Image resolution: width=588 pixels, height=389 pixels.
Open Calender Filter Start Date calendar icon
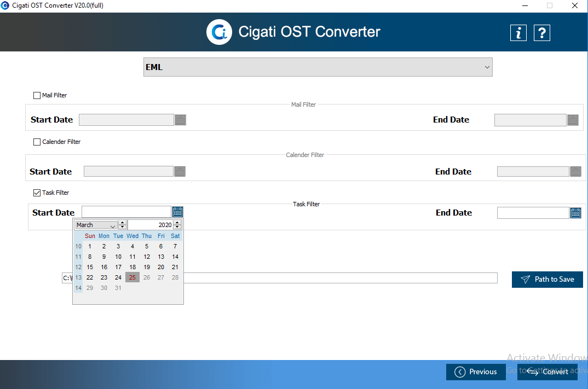(x=180, y=171)
